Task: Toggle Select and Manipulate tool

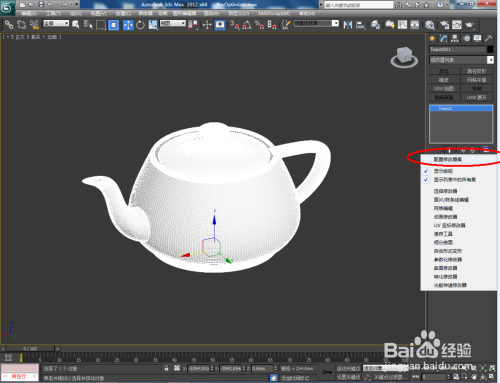Action: [207, 25]
